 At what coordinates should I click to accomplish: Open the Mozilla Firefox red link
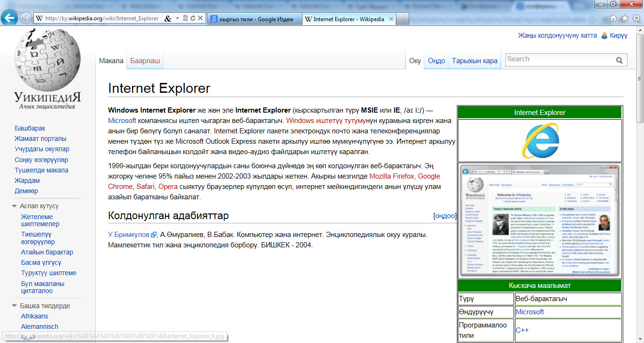[392, 176]
